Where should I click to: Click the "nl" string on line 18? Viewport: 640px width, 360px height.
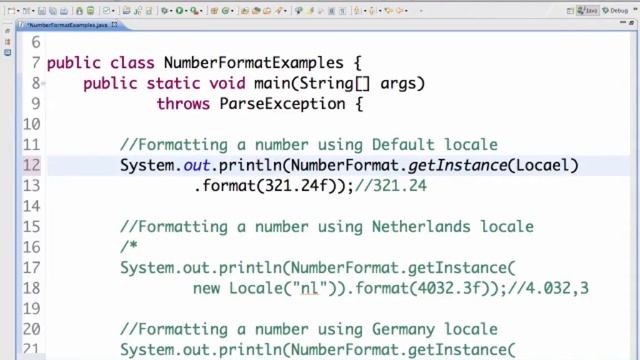tap(308, 289)
